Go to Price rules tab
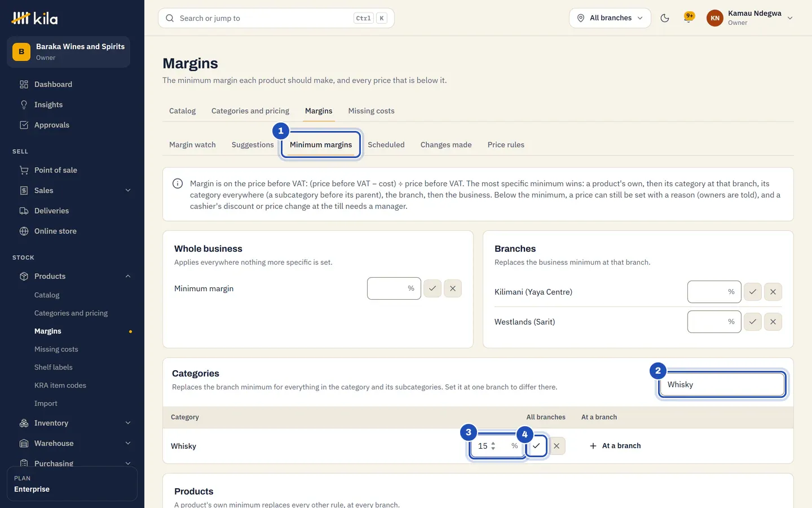 [506, 144]
